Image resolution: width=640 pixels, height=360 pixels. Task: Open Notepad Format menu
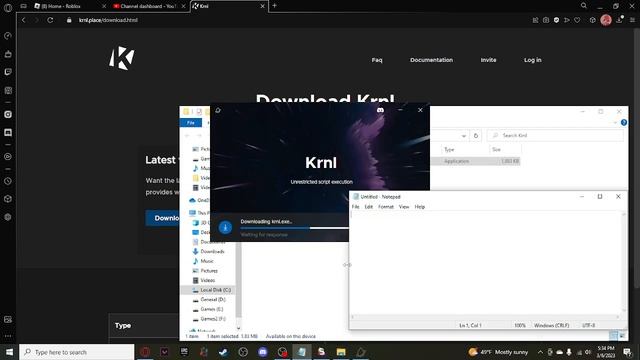[x=386, y=207]
